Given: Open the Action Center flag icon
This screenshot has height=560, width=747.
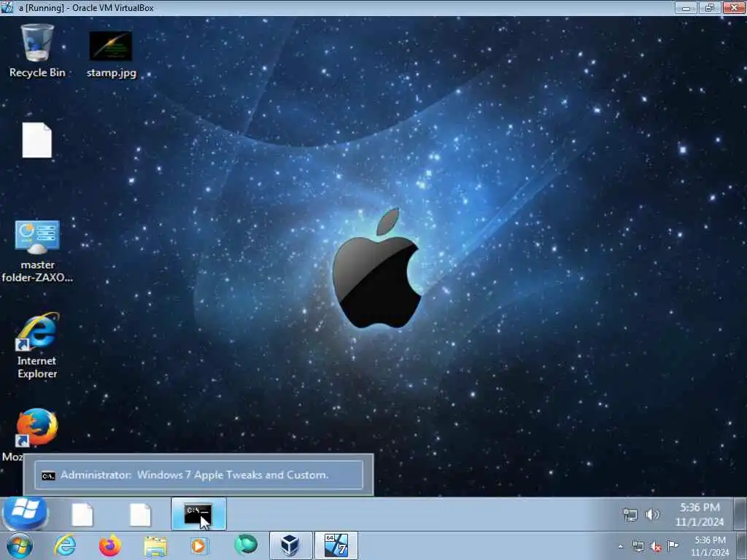Looking at the screenshot, I should pos(673,545).
